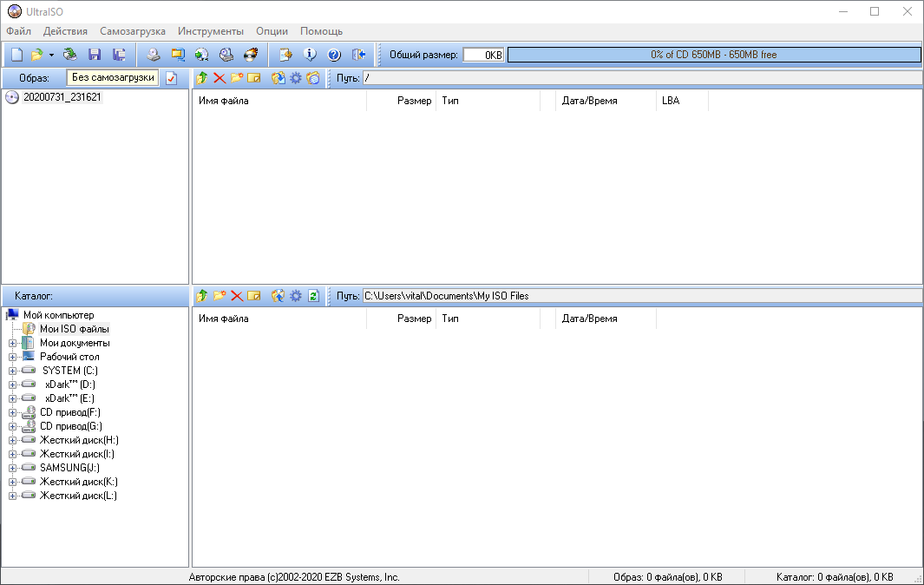Sort image list by Имя файла column
The width and height of the screenshot is (924, 585).
point(279,101)
